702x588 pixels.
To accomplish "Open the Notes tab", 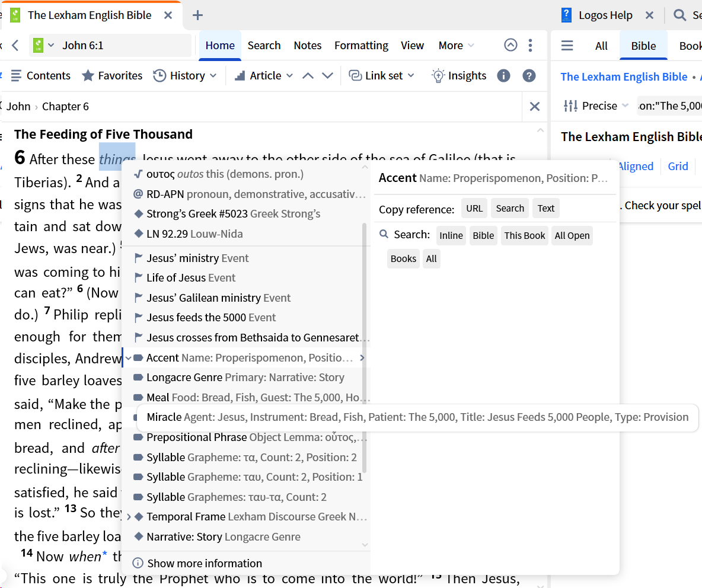I will pyautogui.click(x=308, y=45).
